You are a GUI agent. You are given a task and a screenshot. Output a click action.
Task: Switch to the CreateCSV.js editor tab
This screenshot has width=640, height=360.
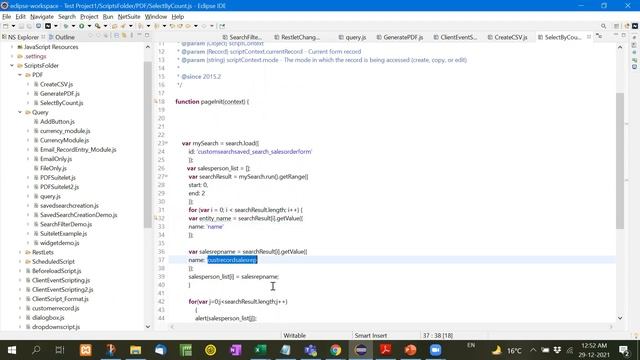[x=507, y=37]
